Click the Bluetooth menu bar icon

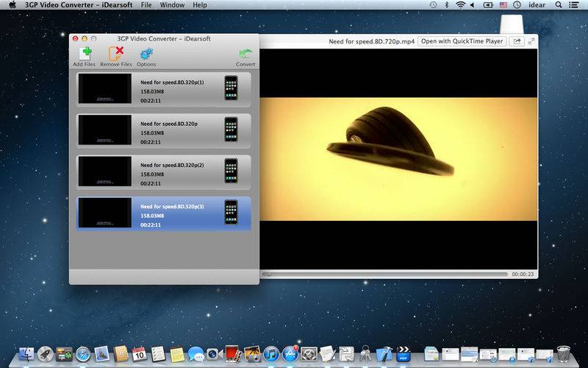point(447,5)
